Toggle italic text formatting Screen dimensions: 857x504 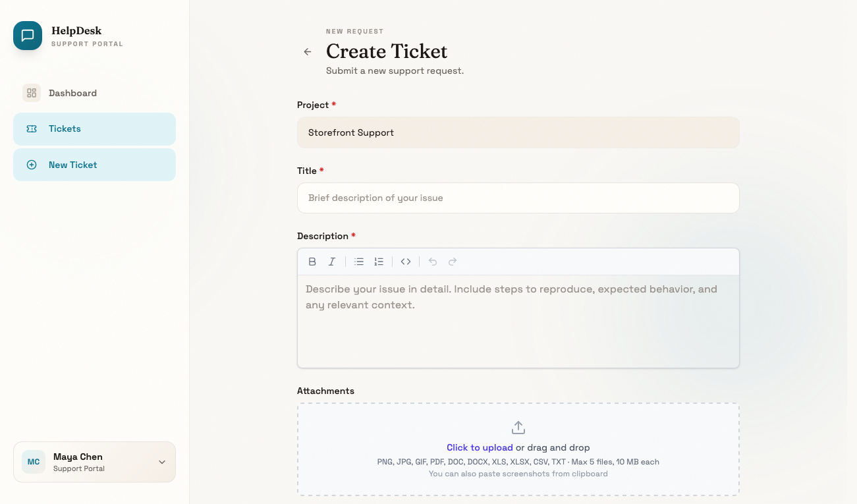click(332, 262)
